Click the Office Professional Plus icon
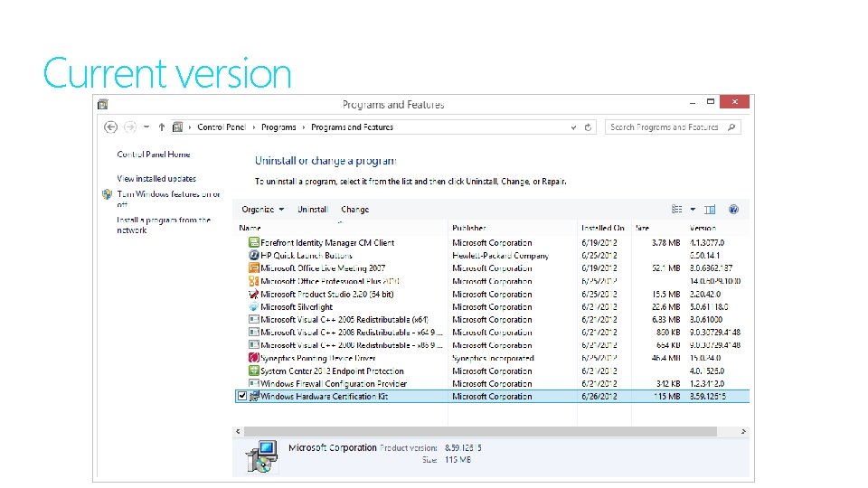 tap(253, 281)
